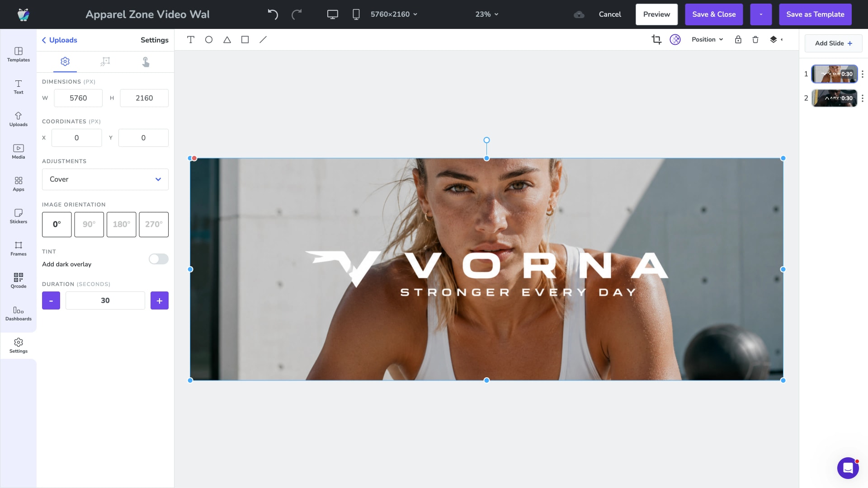Open Frames in left sidebar

pyautogui.click(x=19, y=249)
